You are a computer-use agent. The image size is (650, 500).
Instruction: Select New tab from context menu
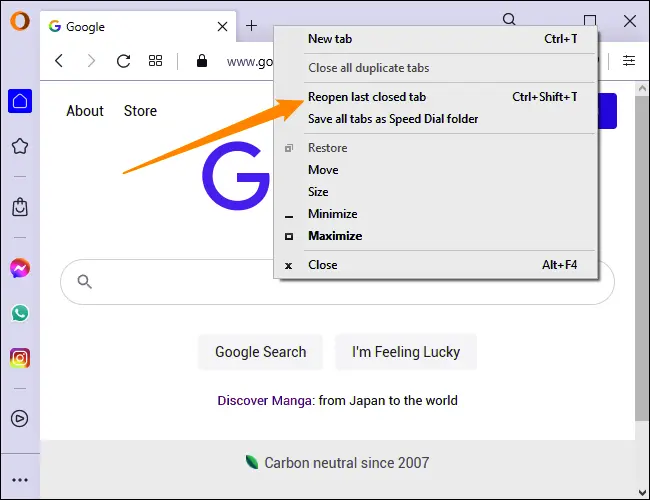(x=436, y=39)
